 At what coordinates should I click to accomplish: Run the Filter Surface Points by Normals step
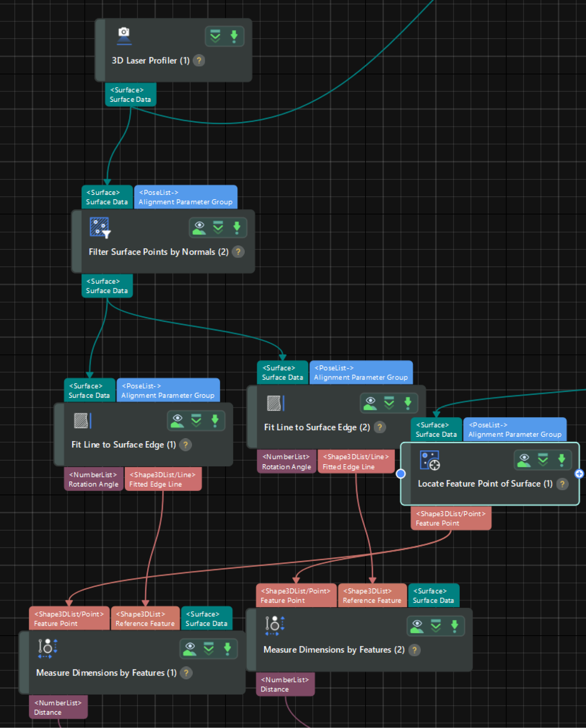click(x=237, y=228)
